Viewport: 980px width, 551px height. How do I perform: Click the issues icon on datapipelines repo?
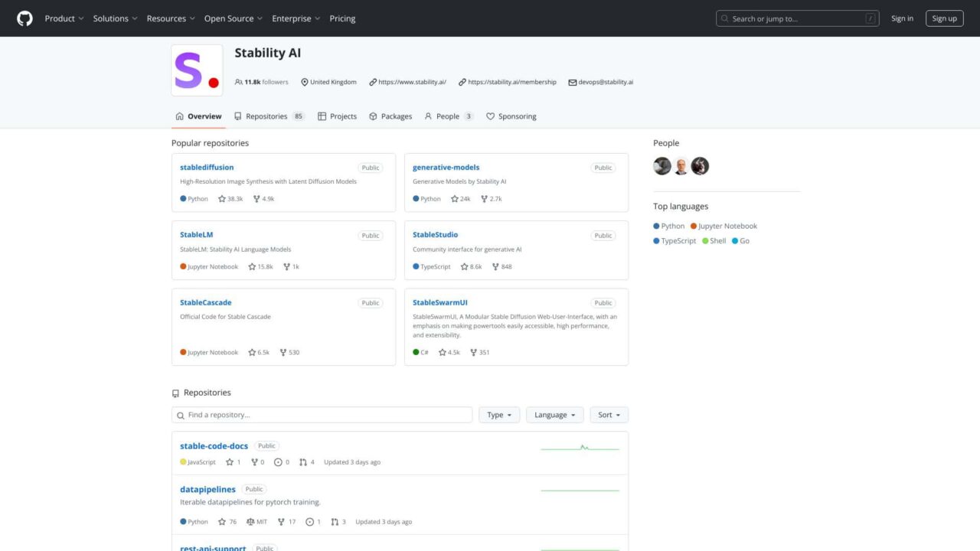click(x=310, y=522)
